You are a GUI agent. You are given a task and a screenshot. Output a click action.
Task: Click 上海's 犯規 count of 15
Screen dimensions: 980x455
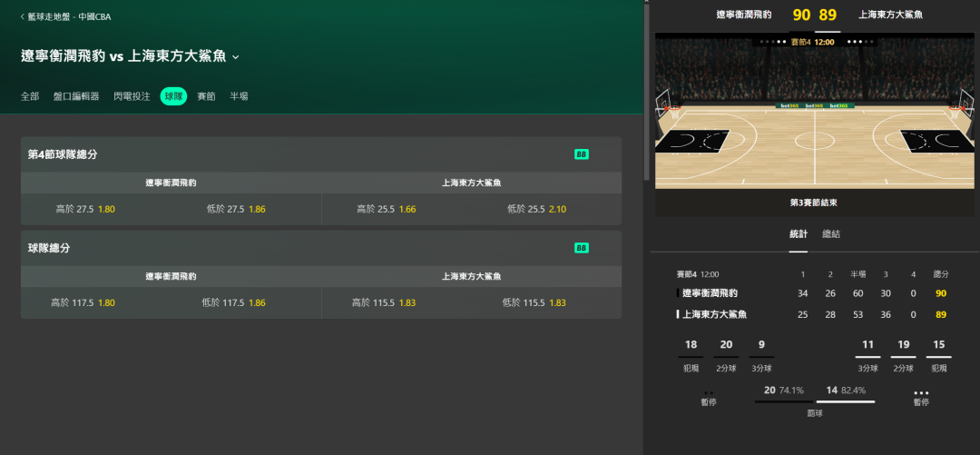939,345
